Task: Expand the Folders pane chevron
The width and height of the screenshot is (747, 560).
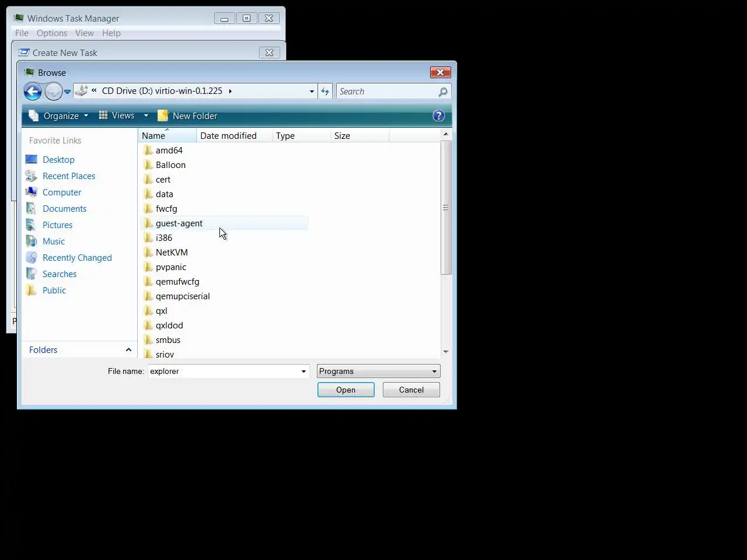Action: (x=128, y=349)
